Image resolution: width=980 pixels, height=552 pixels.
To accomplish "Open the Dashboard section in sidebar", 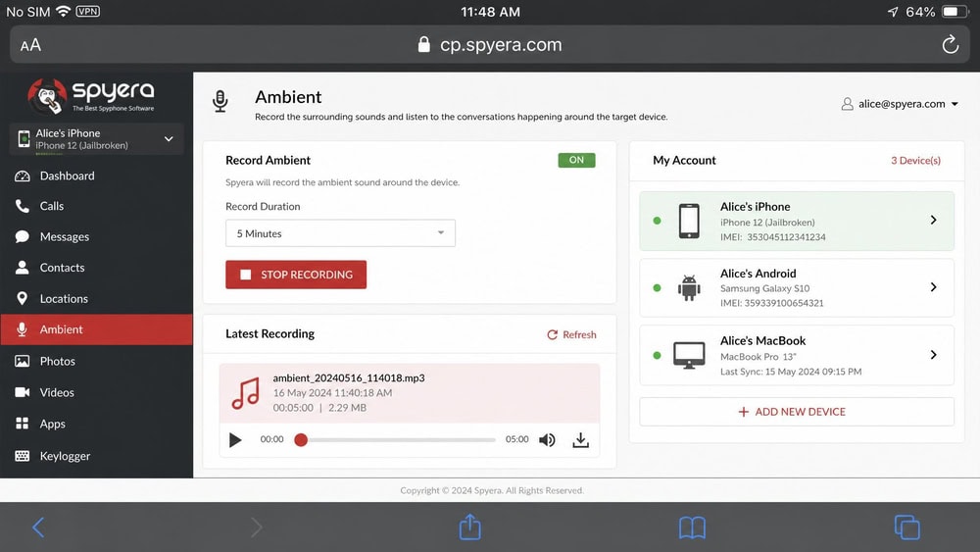I will coord(96,176).
